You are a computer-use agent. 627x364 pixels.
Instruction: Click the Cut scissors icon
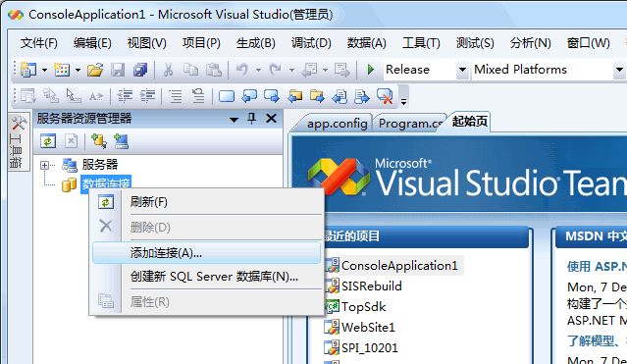pyautogui.click(x=169, y=70)
